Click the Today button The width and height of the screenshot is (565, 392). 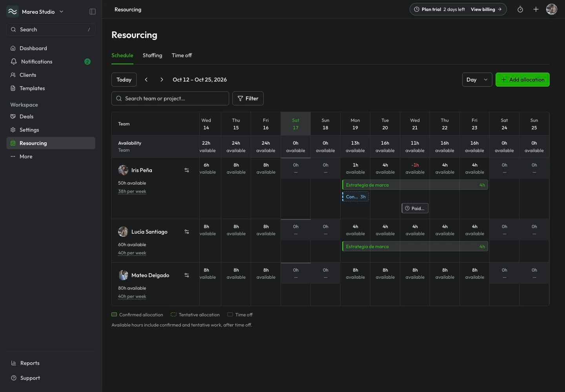pyautogui.click(x=124, y=80)
